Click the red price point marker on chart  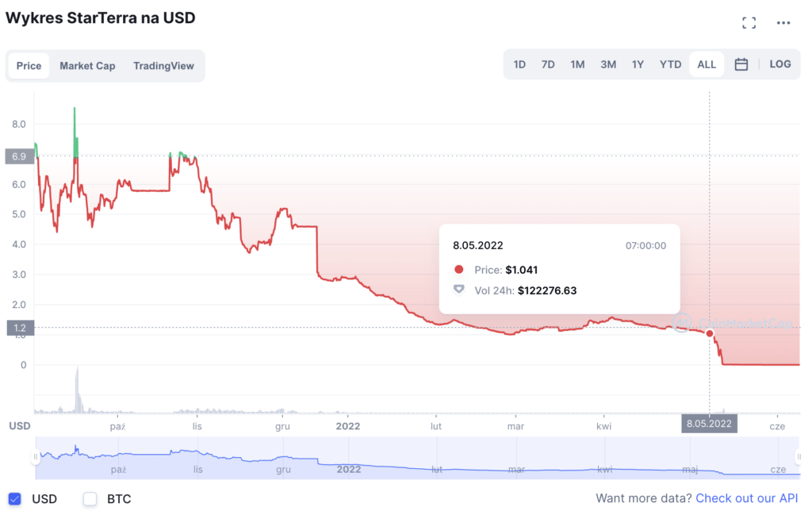(x=709, y=333)
